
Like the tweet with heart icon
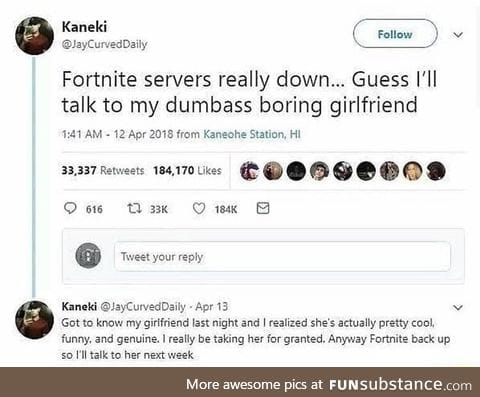point(199,209)
